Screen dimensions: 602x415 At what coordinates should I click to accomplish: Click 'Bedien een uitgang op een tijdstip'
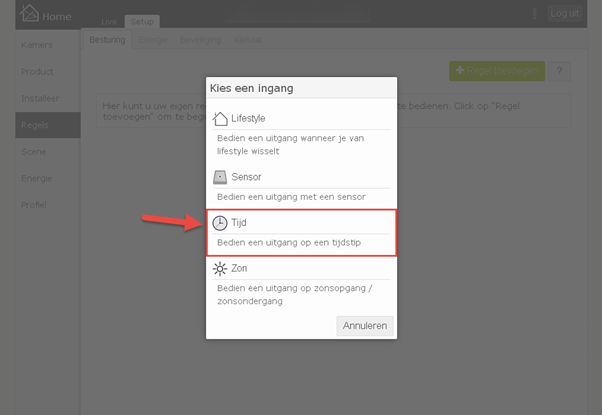[289, 243]
